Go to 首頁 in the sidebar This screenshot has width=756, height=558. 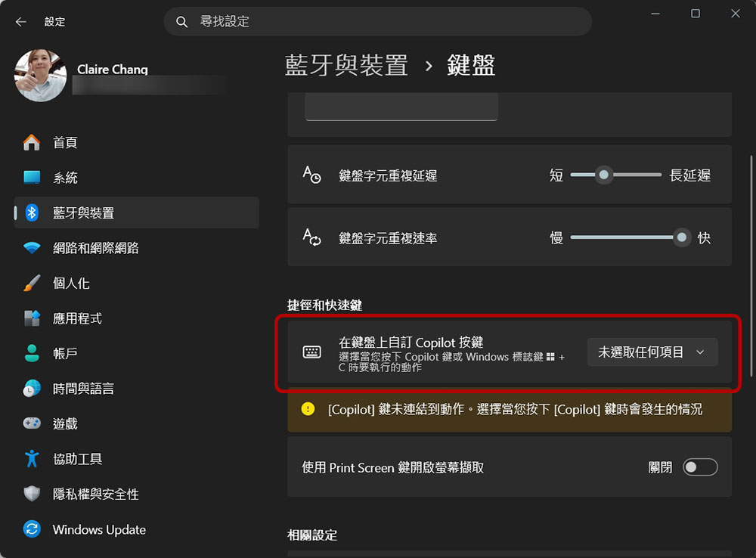coord(136,142)
